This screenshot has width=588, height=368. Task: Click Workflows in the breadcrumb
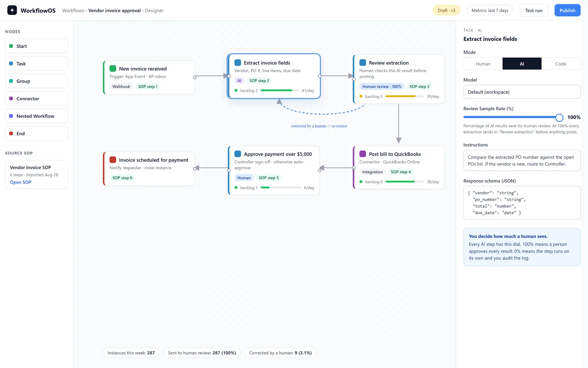[x=73, y=11]
